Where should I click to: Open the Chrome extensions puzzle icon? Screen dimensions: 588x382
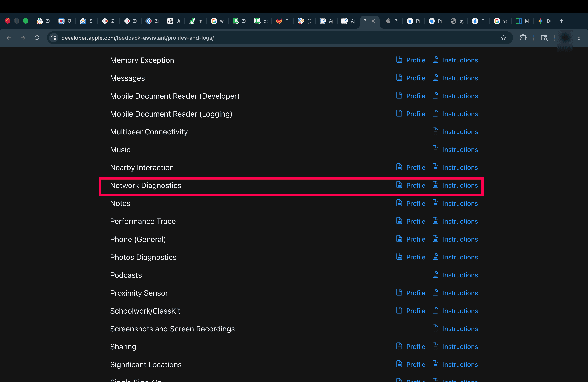[523, 38]
